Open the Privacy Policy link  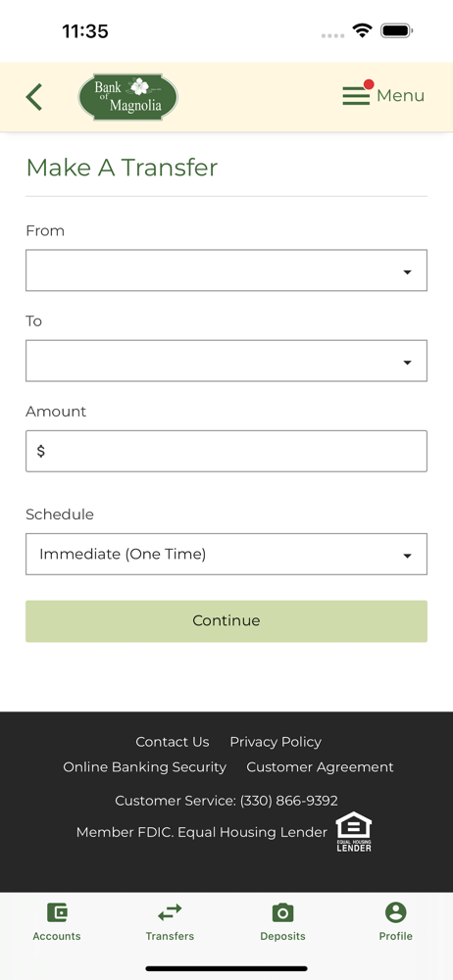(x=276, y=742)
